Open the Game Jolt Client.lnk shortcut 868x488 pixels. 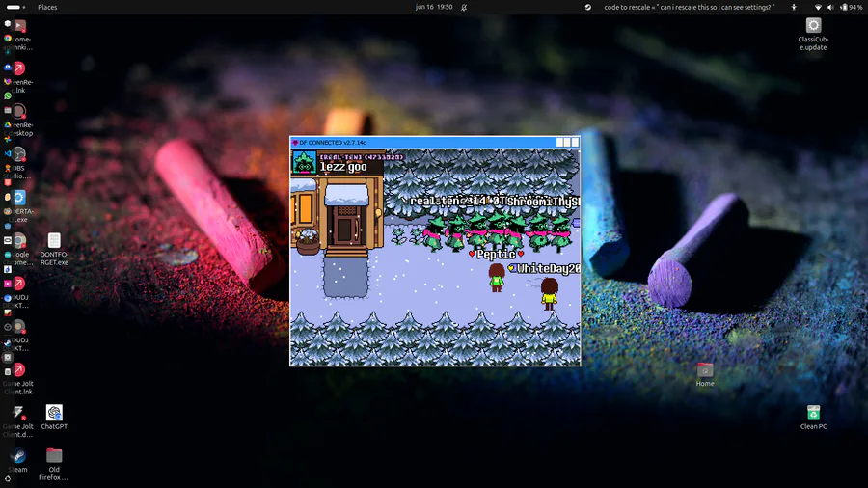tap(19, 378)
